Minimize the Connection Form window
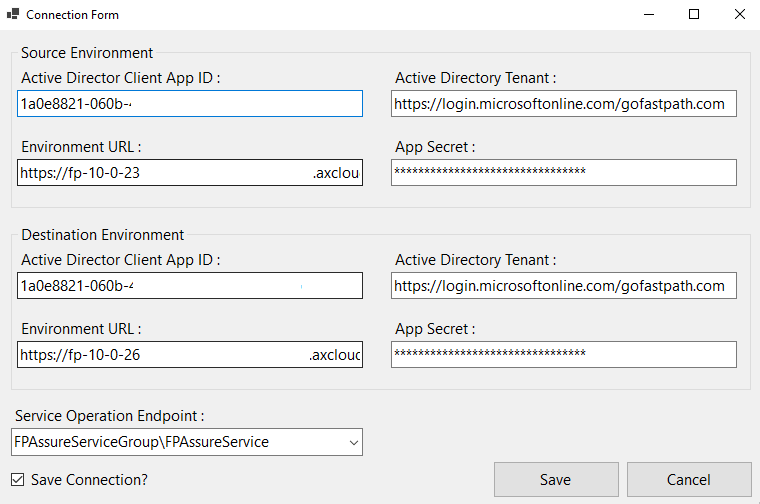760x504 pixels. [x=649, y=15]
